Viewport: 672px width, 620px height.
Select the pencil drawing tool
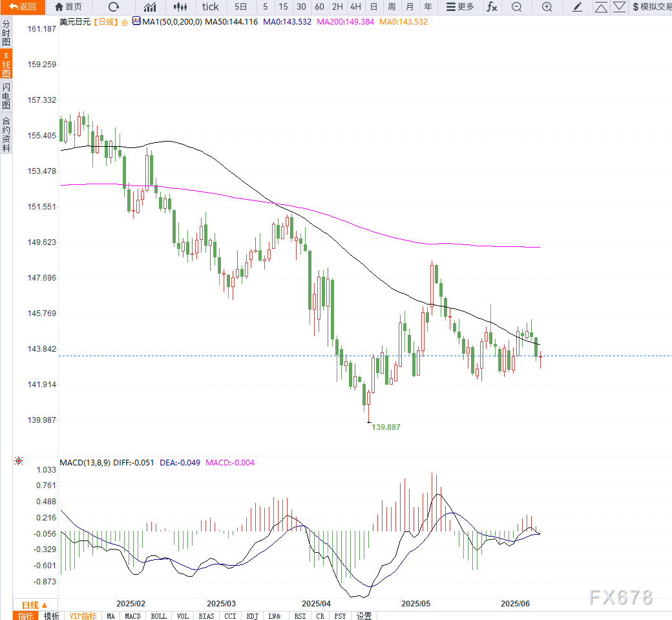pos(577,7)
